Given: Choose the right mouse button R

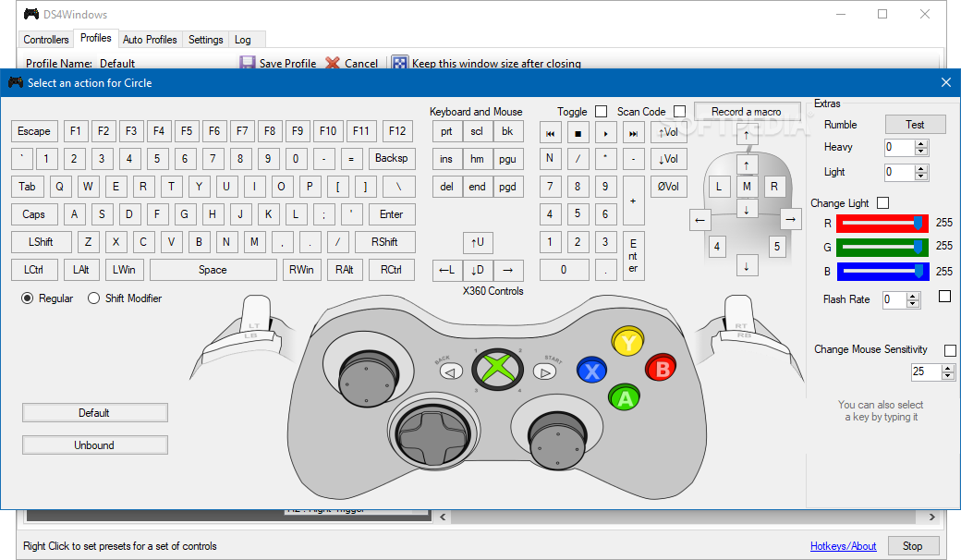Looking at the screenshot, I should [774, 187].
